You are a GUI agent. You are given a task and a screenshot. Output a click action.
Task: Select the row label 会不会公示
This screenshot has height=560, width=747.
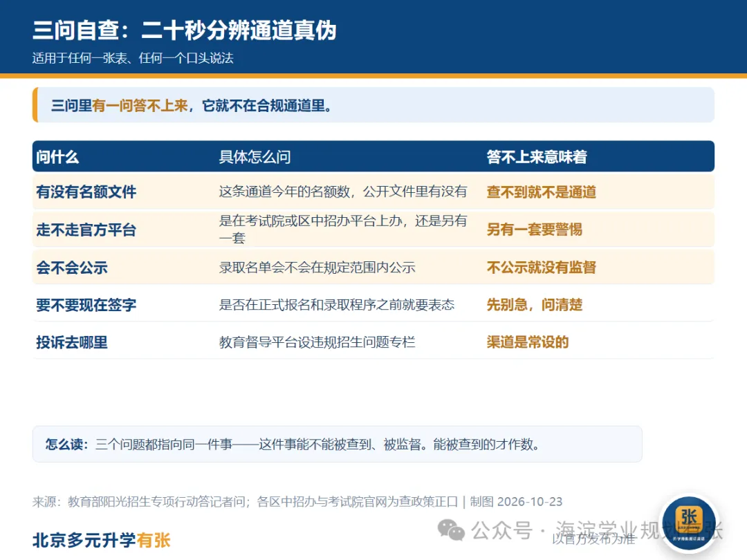(x=72, y=267)
